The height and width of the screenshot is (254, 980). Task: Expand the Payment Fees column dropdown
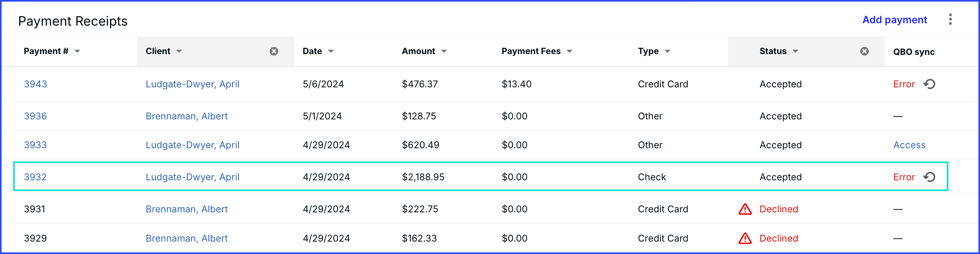[570, 51]
